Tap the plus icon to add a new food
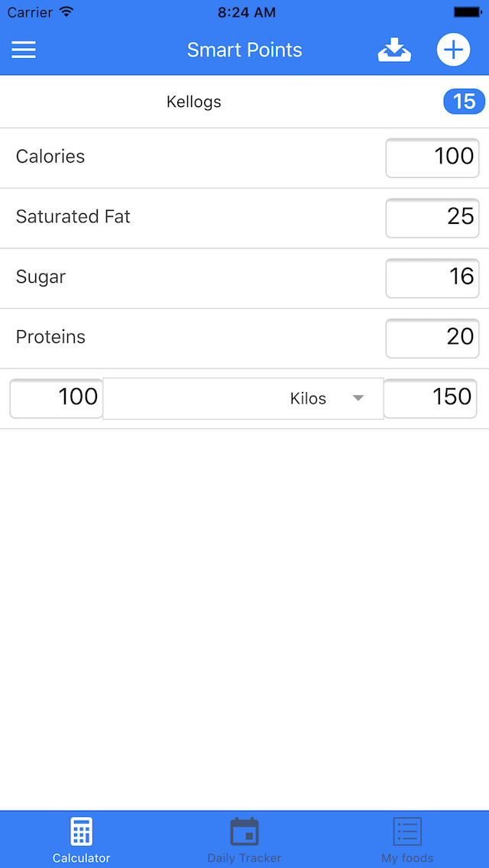This screenshot has width=489, height=868. pyautogui.click(x=454, y=49)
